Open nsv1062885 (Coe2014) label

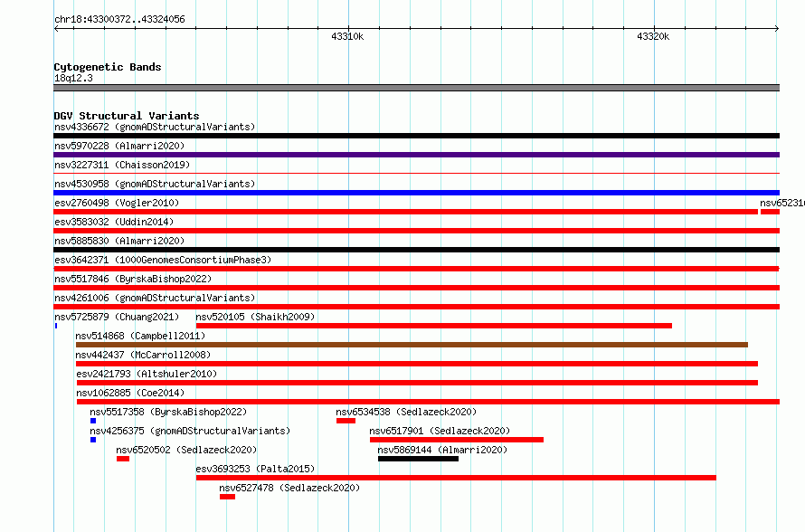pos(130,393)
